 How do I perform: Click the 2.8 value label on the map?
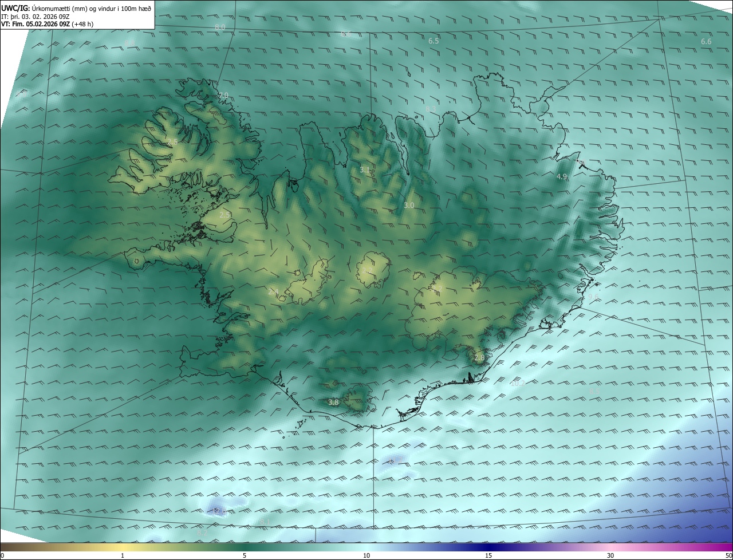(479, 358)
